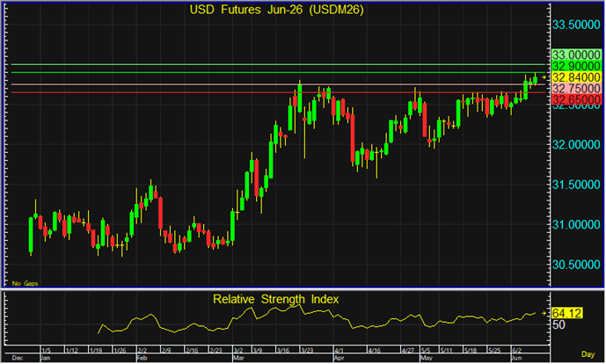
Task: Click the 30.50000 axis value
Action: (x=576, y=265)
